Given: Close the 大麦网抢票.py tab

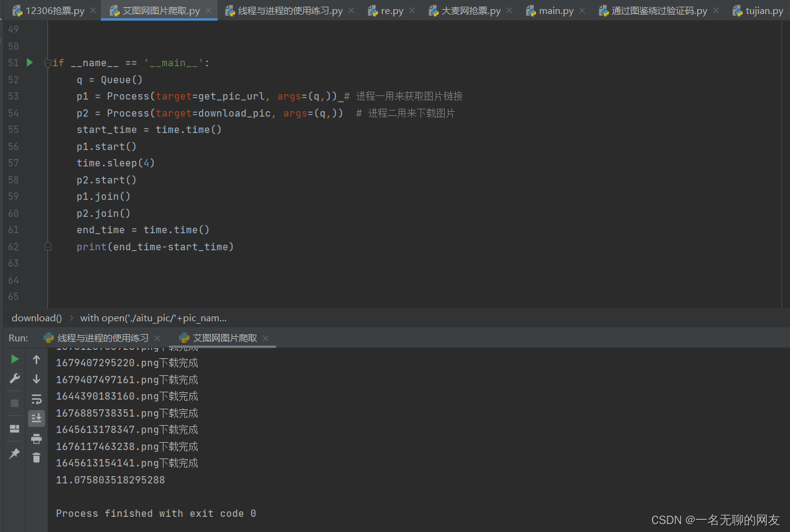Looking at the screenshot, I should [x=509, y=10].
